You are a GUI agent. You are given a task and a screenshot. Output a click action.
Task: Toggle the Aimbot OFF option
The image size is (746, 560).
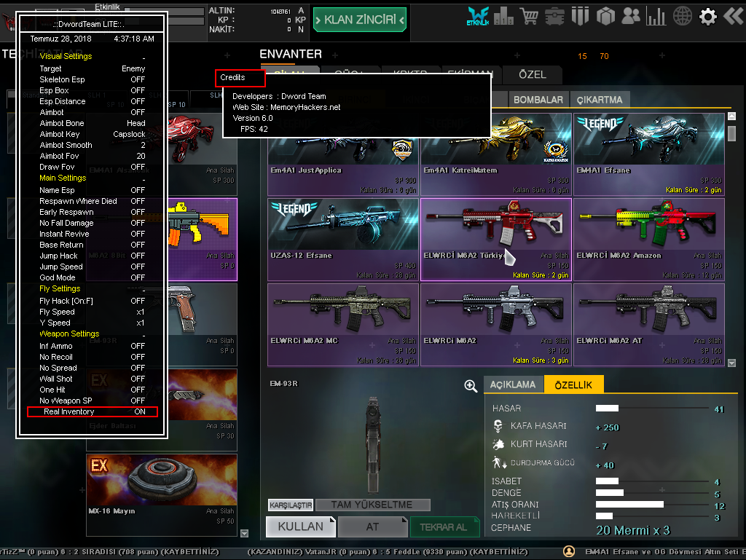click(x=93, y=112)
